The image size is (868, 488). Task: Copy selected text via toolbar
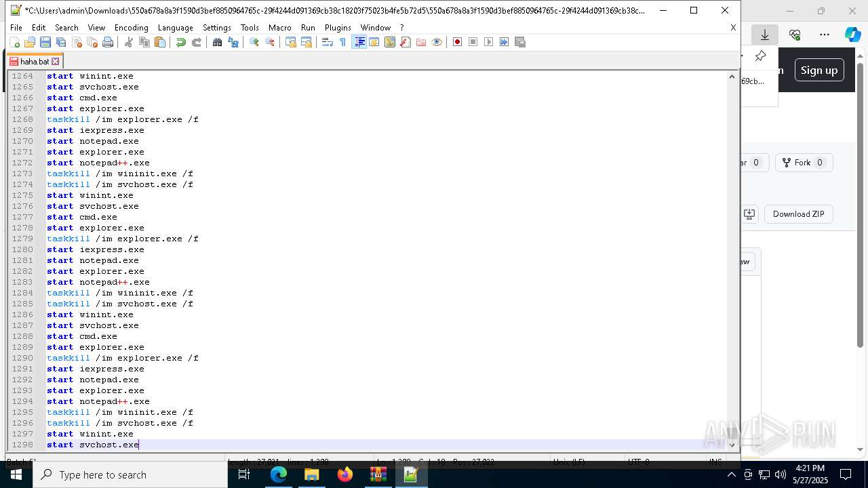click(144, 42)
